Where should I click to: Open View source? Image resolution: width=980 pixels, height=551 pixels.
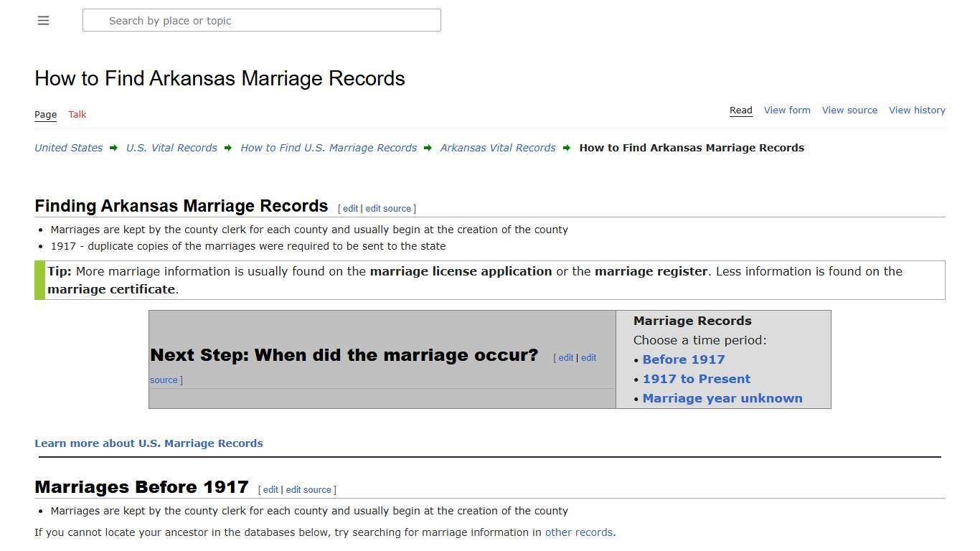click(849, 110)
